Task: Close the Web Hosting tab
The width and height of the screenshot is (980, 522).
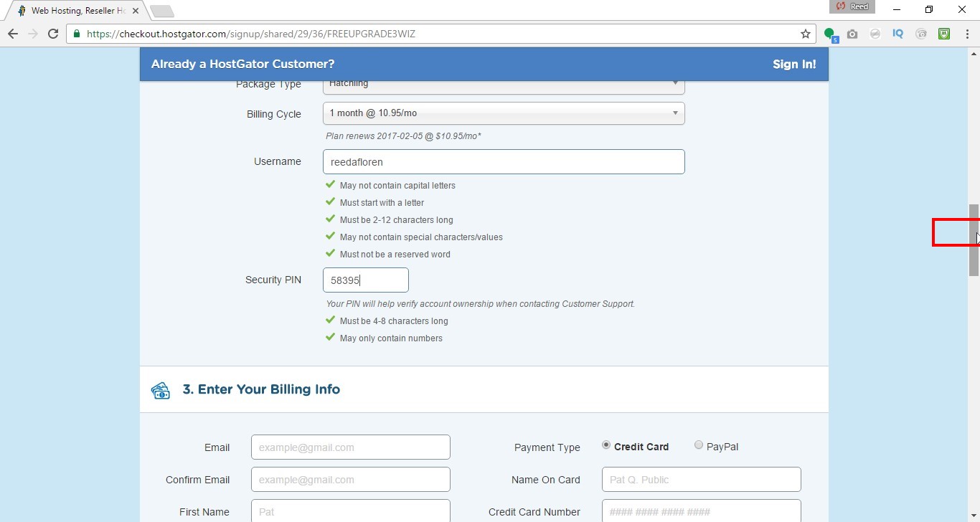Action: pos(136,11)
